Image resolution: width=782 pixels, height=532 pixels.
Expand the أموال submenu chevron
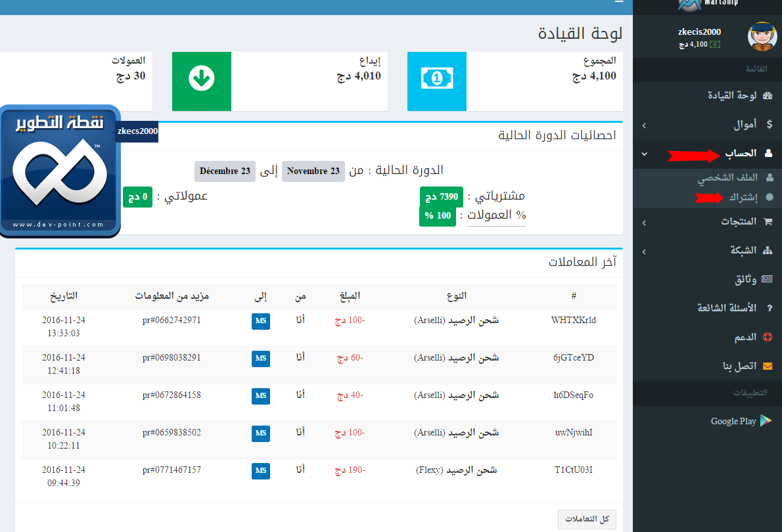click(x=645, y=125)
